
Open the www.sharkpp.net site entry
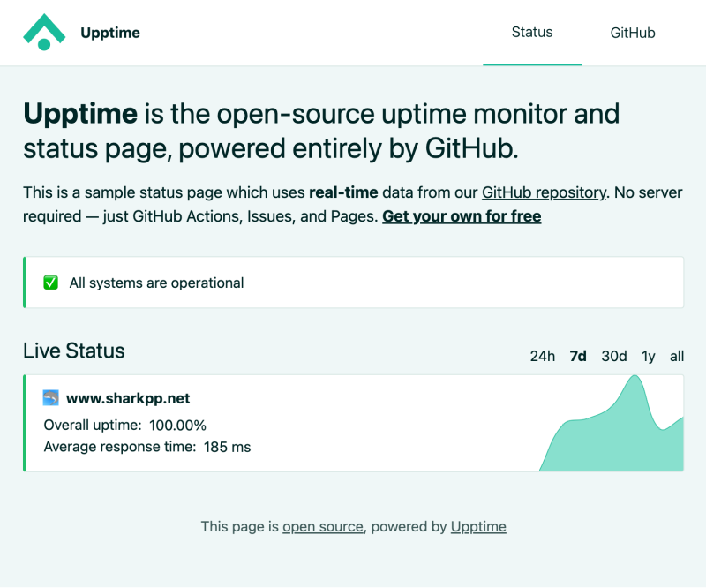point(128,398)
